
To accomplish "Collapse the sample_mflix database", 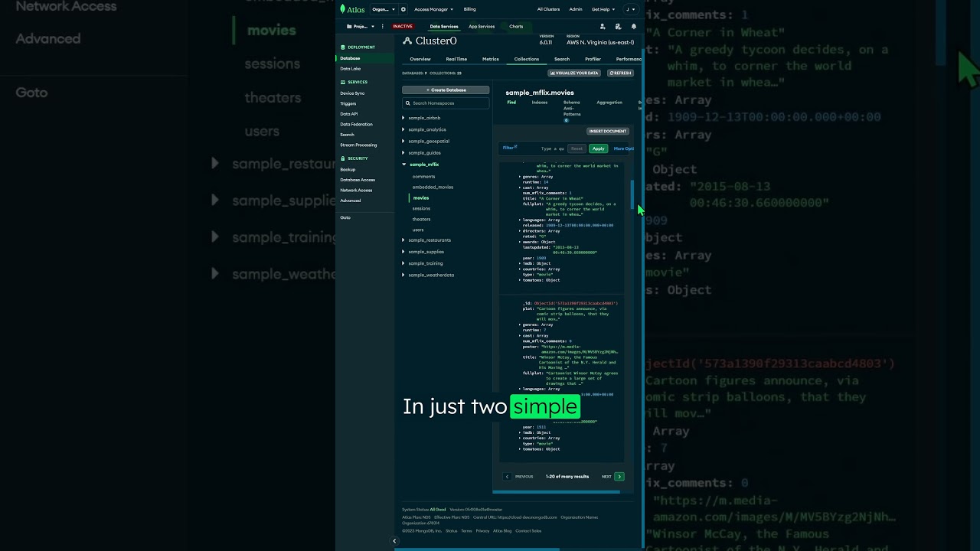I will [x=403, y=165].
